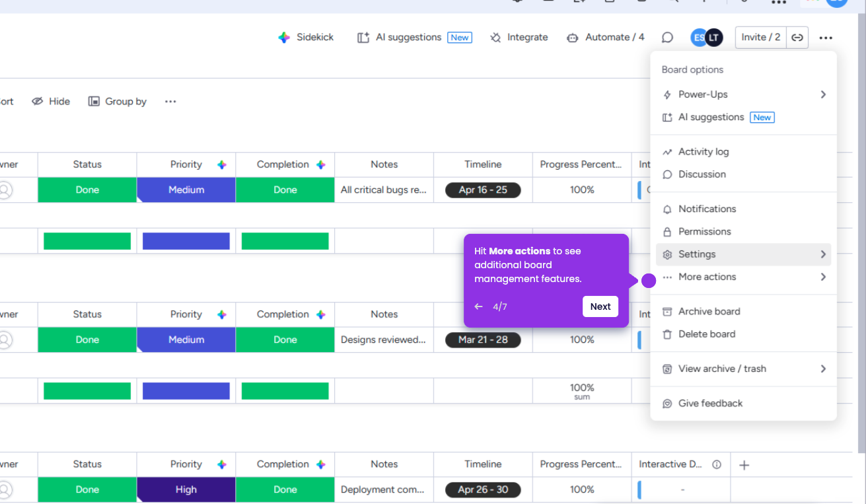Hide columns via Hide button
This screenshot has width=866, height=504.
pyautogui.click(x=51, y=102)
